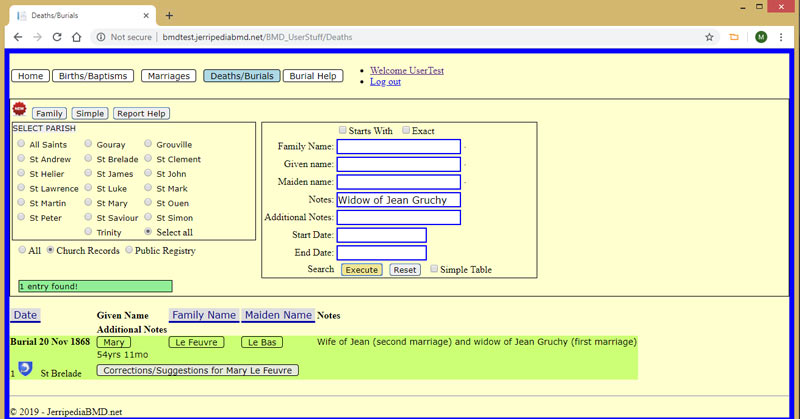Bookmark this page with star icon
This screenshot has width=800, height=419.
click(709, 37)
